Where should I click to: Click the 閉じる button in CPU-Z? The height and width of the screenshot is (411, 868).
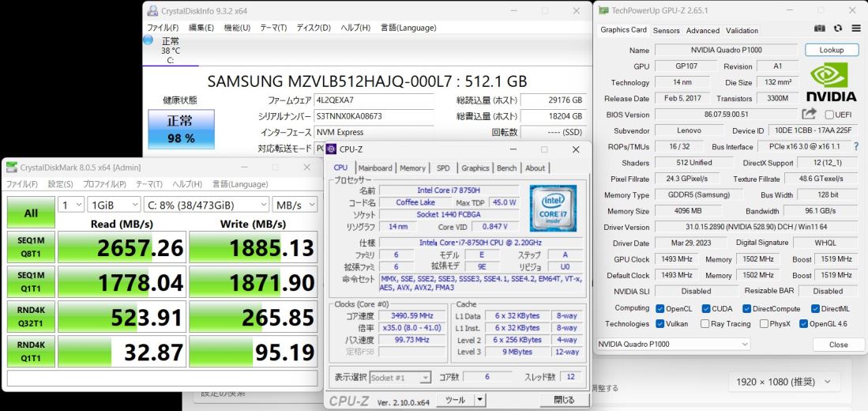coord(564,399)
